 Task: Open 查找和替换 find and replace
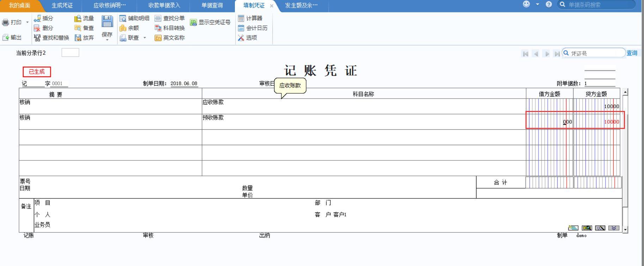pyautogui.click(x=51, y=37)
